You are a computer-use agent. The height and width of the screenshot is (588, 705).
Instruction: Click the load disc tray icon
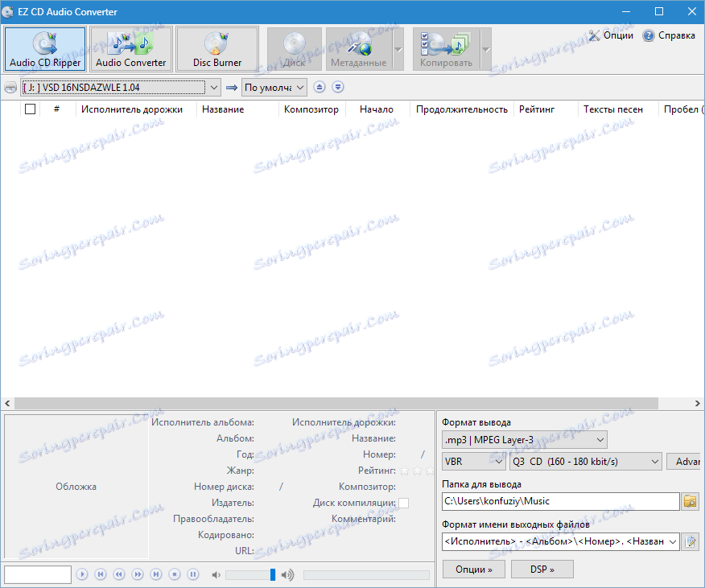click(338, 87)
